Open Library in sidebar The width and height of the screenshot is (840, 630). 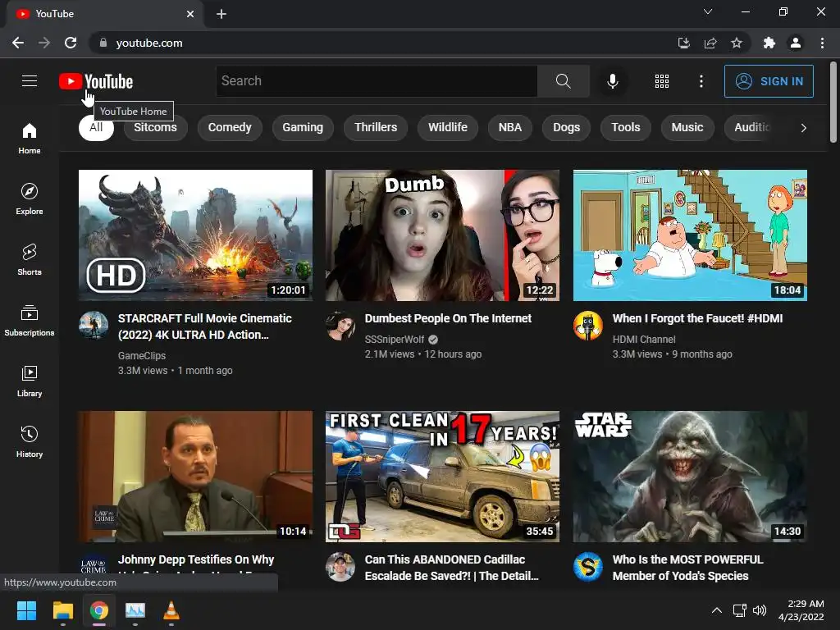click(30, 381)
